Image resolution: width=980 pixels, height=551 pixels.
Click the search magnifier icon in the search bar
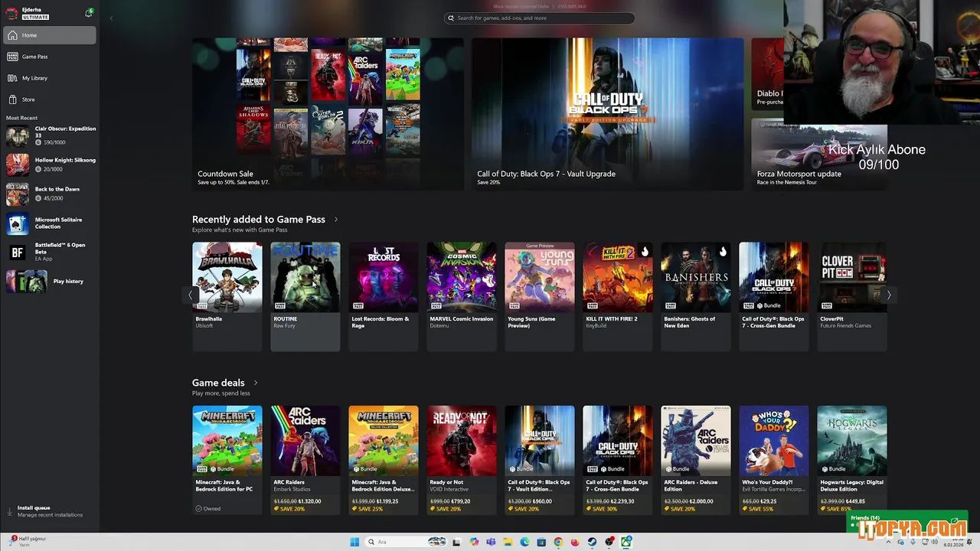tap(451, 18)
